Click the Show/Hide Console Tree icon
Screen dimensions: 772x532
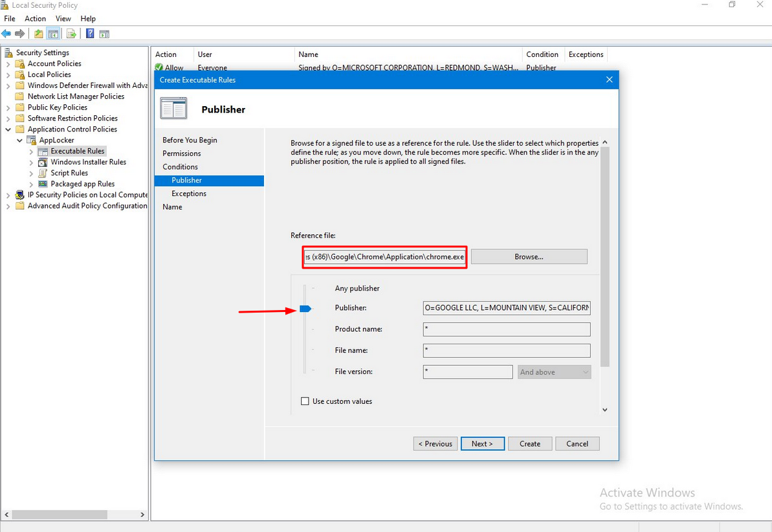[54, 34]
